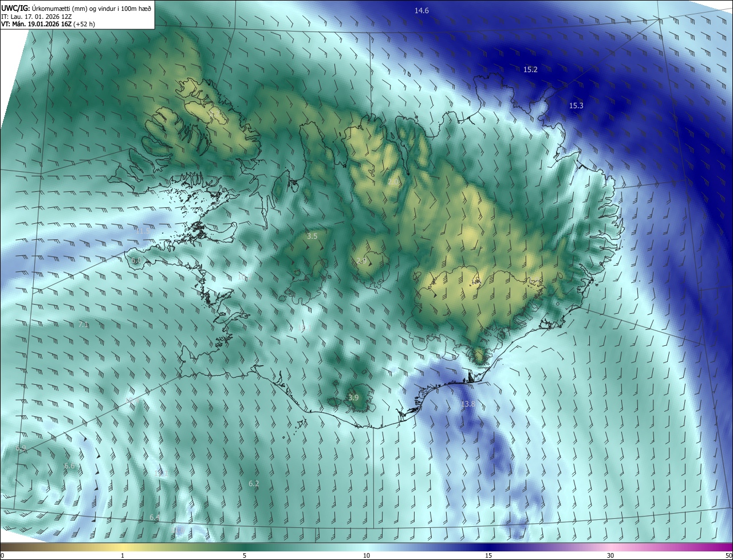733x560 pixels.
Task: Click the color scale tick label 1
Action: pyautogui.click(x=123, y=555)
